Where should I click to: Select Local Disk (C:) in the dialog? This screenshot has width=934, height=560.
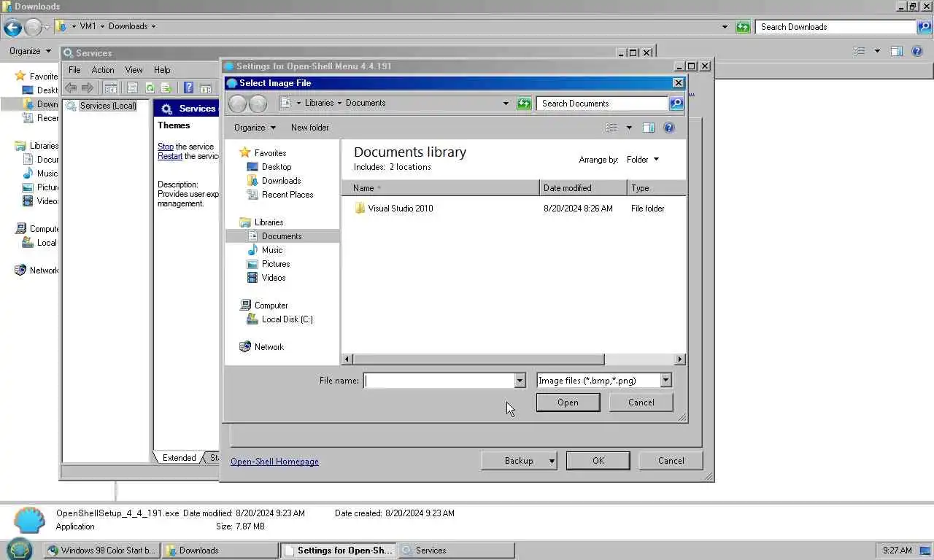pos(287,319)
